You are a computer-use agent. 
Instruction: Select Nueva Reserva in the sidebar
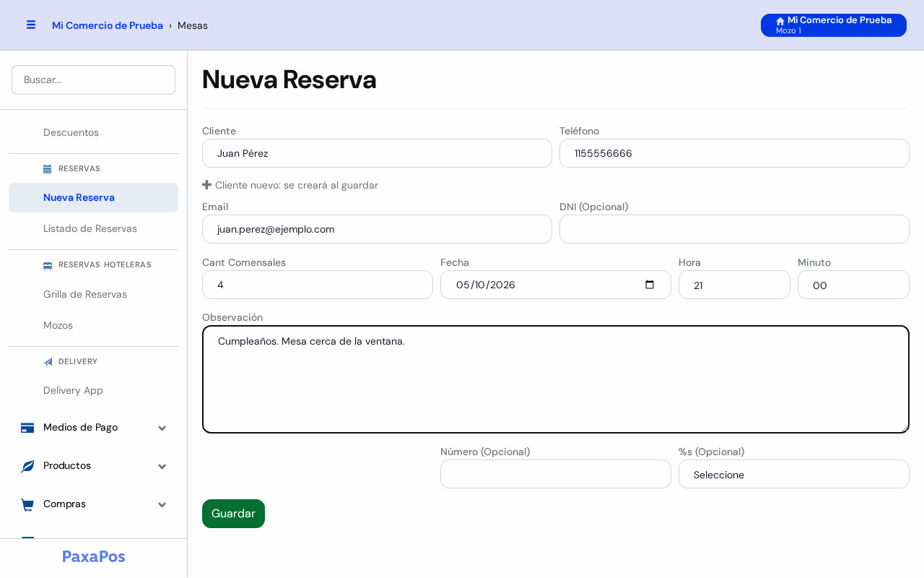(x=93, y=197)
